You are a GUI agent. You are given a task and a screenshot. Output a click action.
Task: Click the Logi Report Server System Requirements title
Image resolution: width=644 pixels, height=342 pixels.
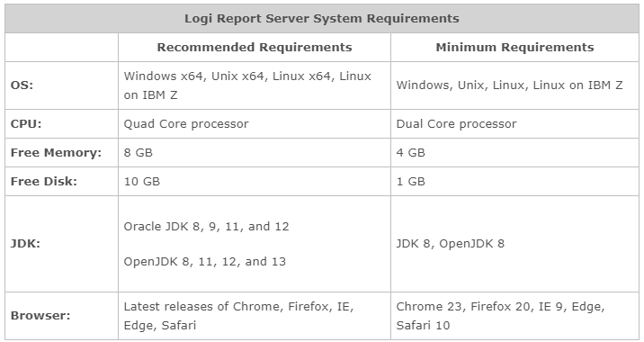point(322,19)
